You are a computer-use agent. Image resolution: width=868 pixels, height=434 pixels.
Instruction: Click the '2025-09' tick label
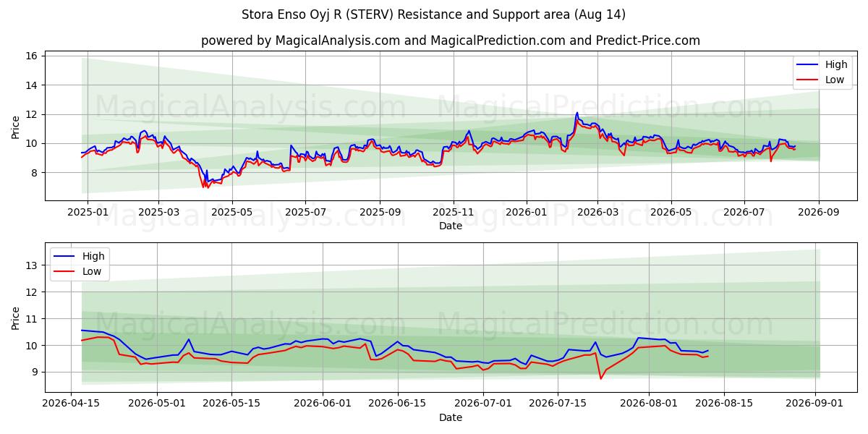click(x=379, y=213)
